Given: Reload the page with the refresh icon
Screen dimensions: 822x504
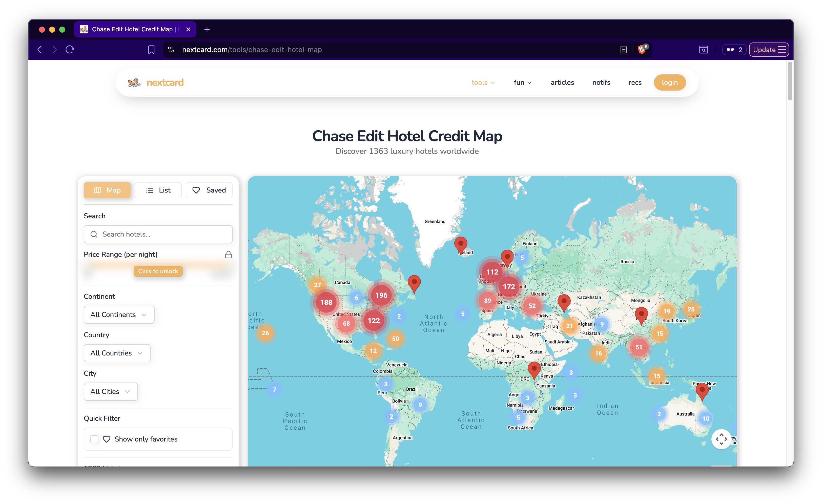Looking at the screenshot, I should 70,49.
